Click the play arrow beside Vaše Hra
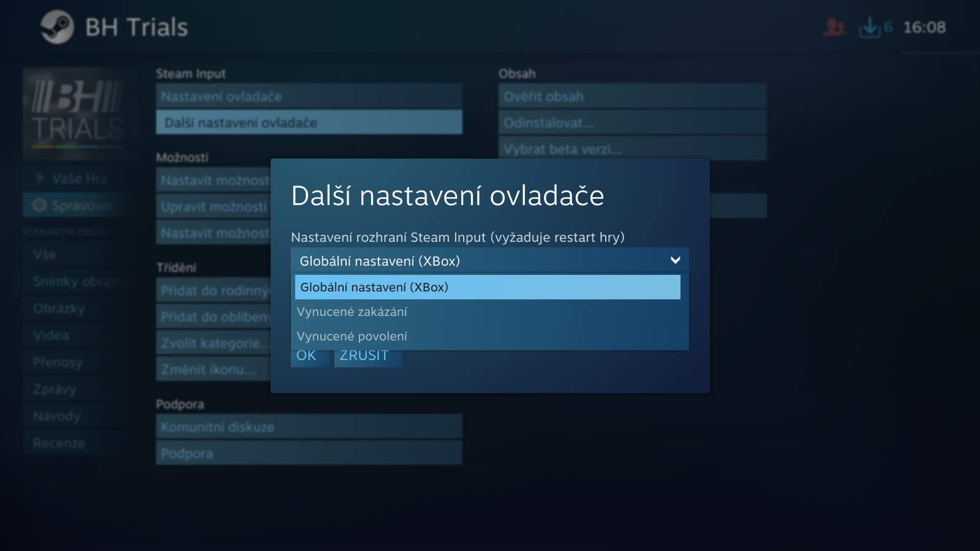980x551 pixels. click(40, 178)
